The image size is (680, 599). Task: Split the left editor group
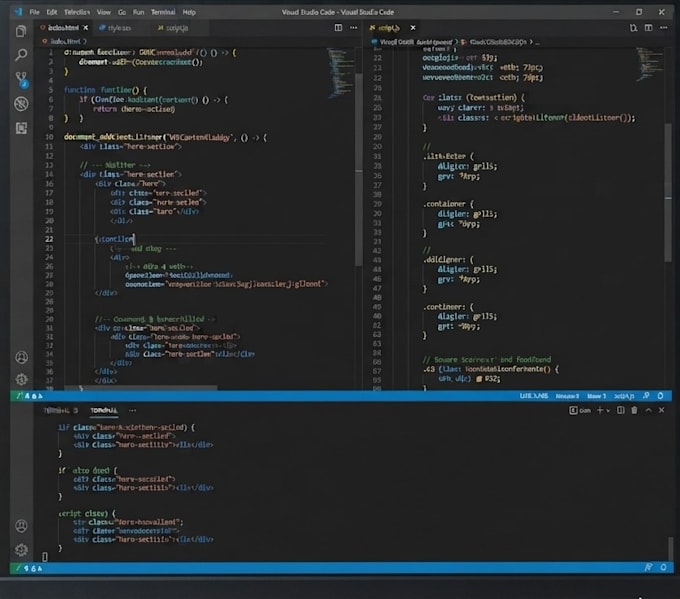point(338,28)
